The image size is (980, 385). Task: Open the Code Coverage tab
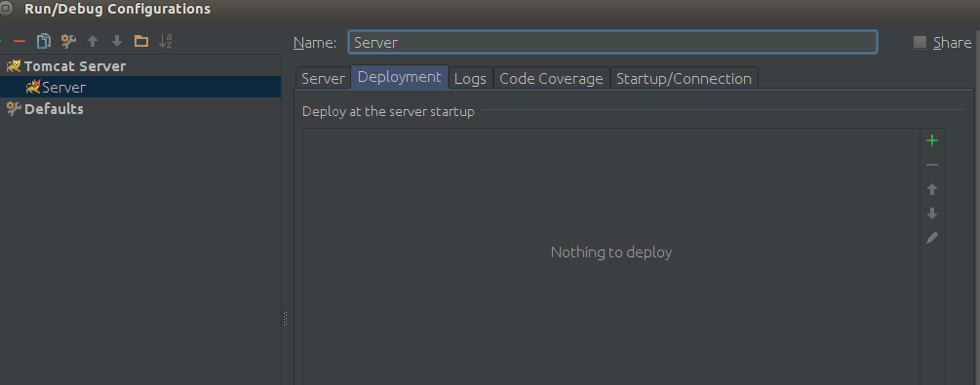[551, 78]
